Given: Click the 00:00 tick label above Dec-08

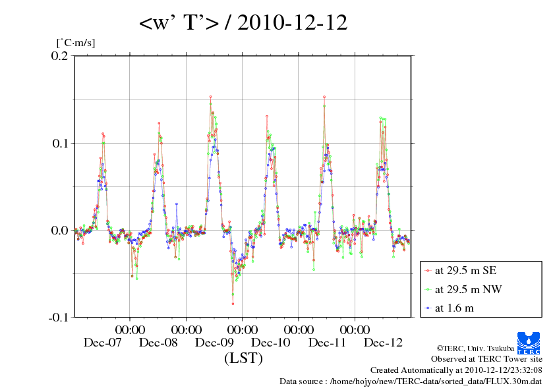Looking at the screenshot, I should click(x=130, y=329).
